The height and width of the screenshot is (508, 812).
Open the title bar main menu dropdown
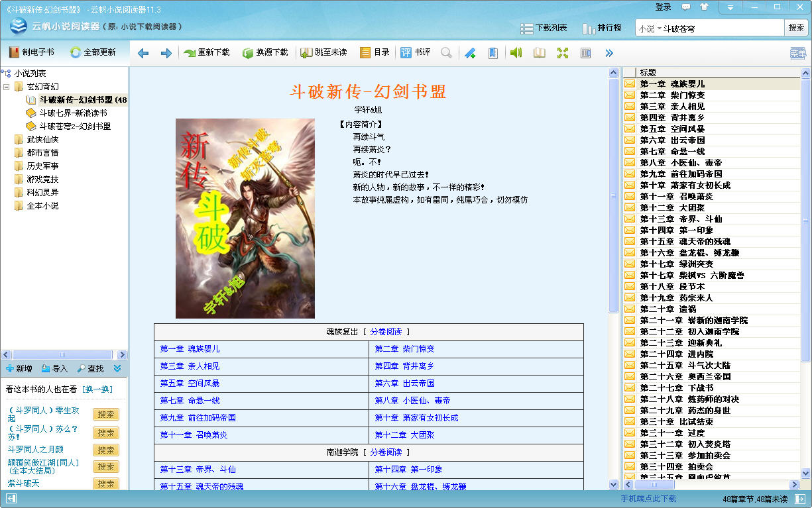tap(730, 7)
